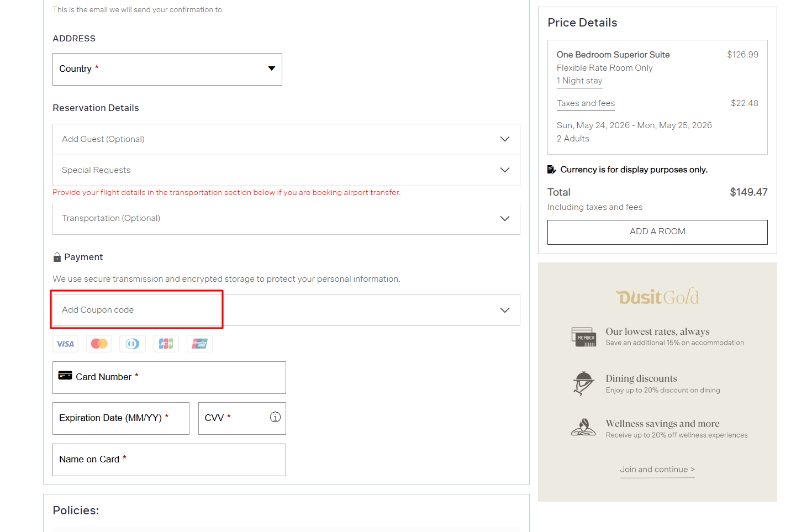
Task: Click Join and continue link
Action: pyautogui.click(x=657, y=470)
